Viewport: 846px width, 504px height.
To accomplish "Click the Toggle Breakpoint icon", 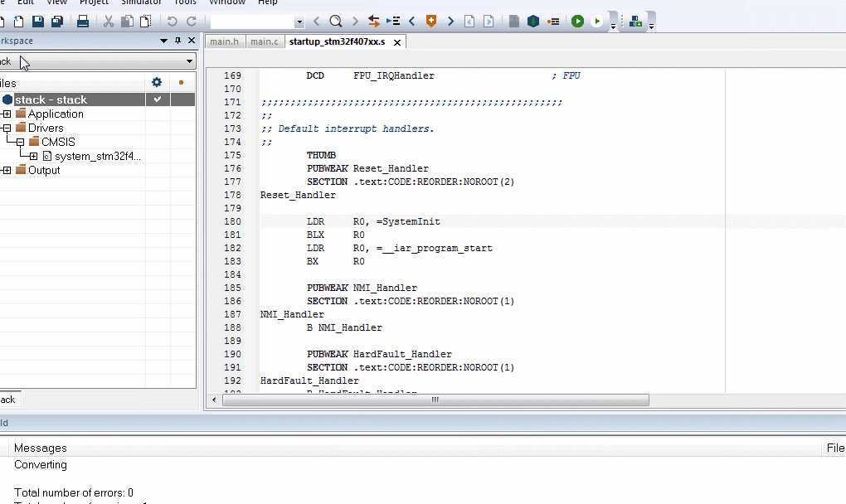I will point(553,22).
